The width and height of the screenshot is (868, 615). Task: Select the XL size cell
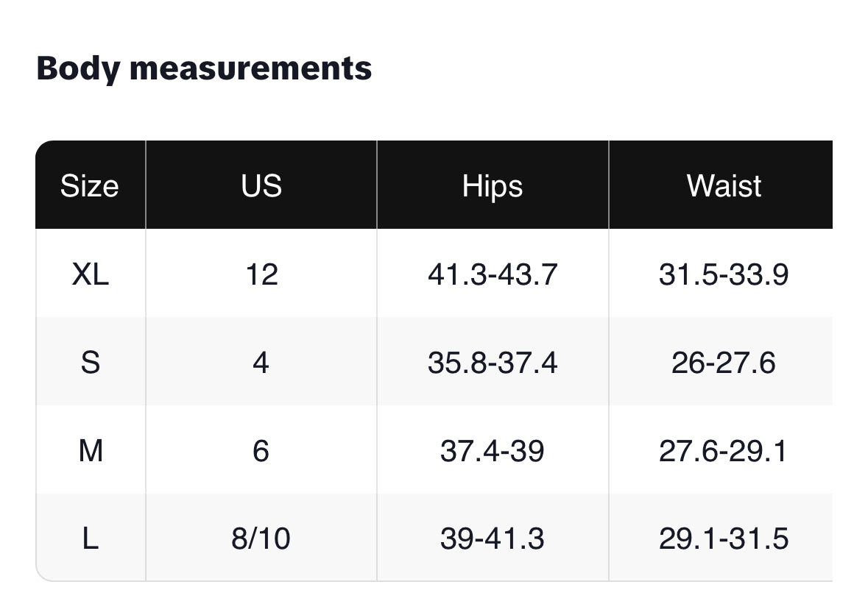[90, 274]
